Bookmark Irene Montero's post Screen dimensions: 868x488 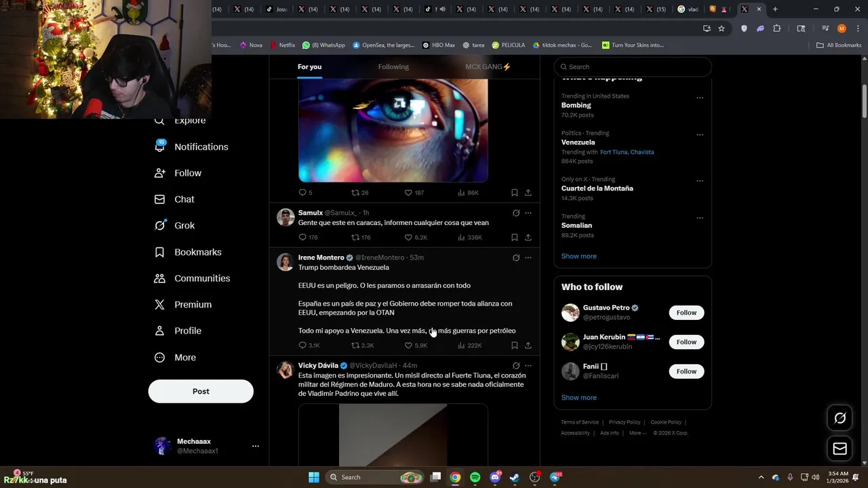(514, 346)
